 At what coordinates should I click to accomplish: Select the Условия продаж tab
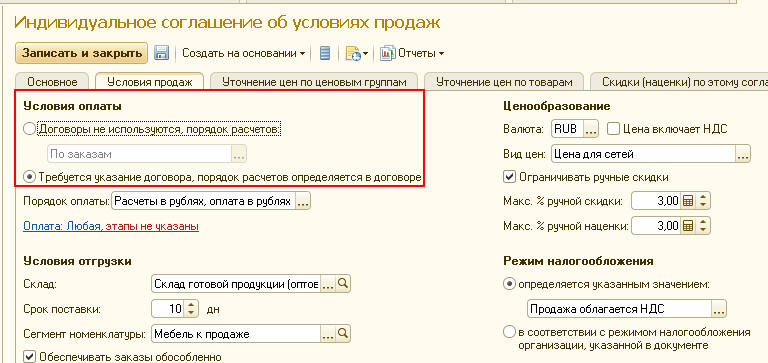[150, 82]
